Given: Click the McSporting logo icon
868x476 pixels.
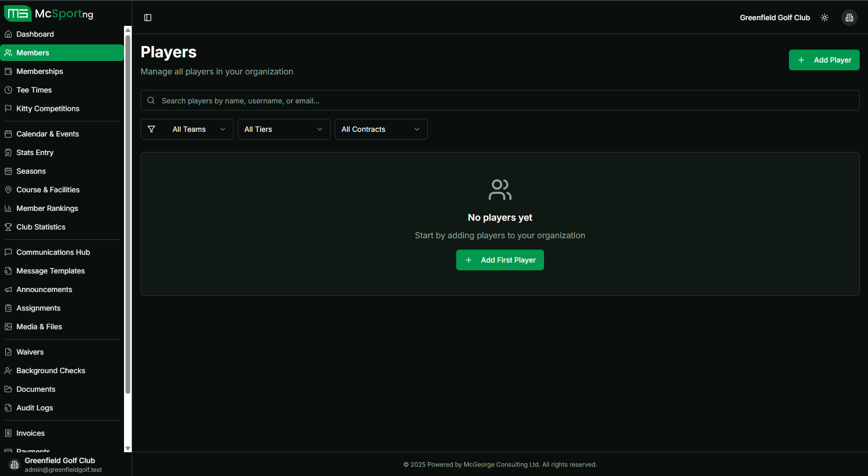Looking at the screenshot, I should [18, 13].
